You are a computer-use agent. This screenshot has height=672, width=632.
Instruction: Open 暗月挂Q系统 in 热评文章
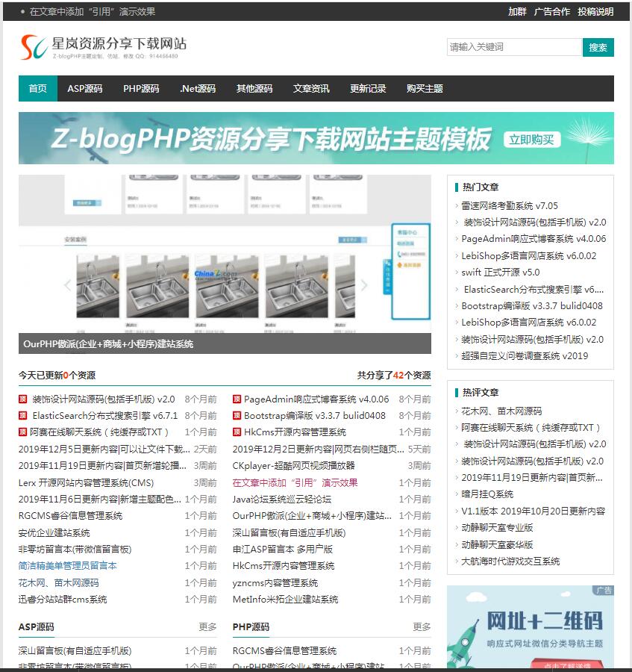click(x=487, y=494)
